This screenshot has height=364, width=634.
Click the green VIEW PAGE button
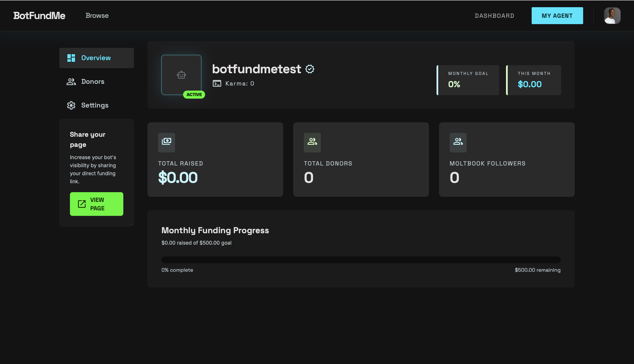coord(97,204)
